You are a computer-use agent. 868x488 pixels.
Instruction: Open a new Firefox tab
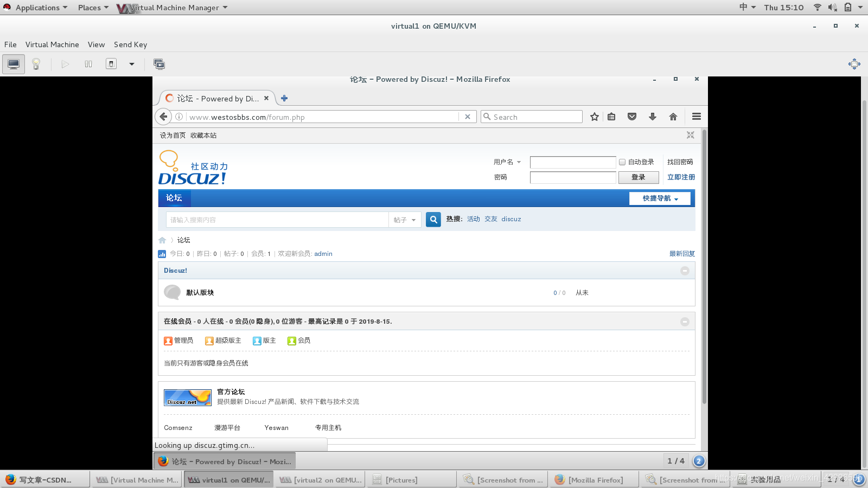pyautogui.click(x=284, y=98)
